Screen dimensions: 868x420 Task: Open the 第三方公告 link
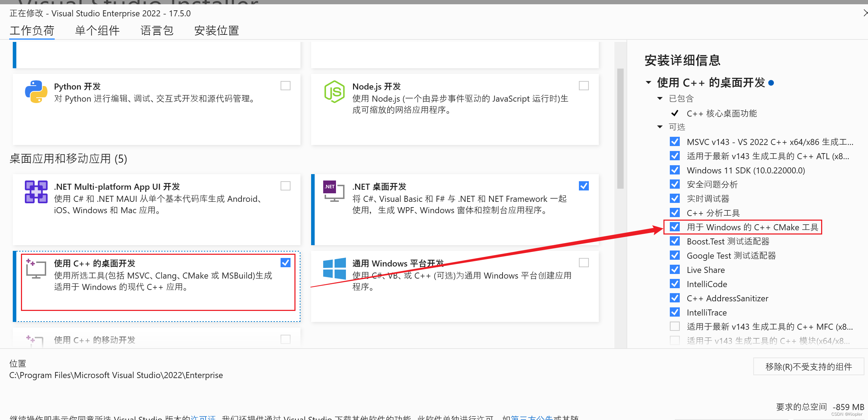532,418
